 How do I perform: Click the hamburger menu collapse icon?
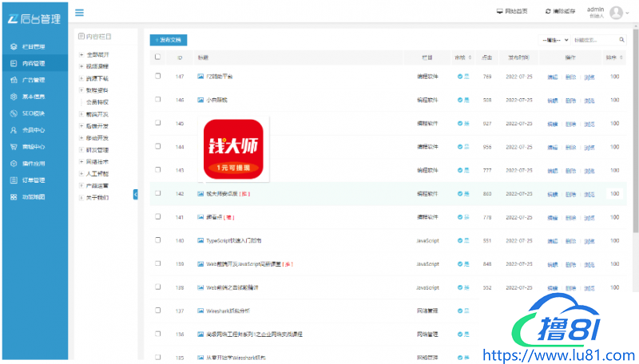point(80,13)
